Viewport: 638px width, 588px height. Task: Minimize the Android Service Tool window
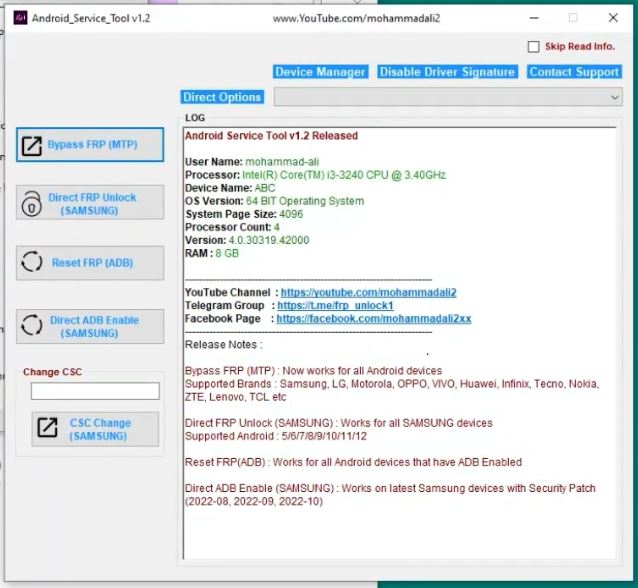(x=534, y=18)
